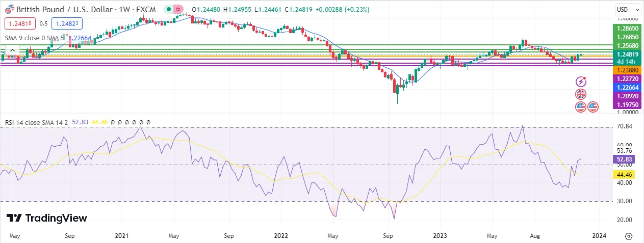Open the lightning bolt latest news icon

(581, 82)
